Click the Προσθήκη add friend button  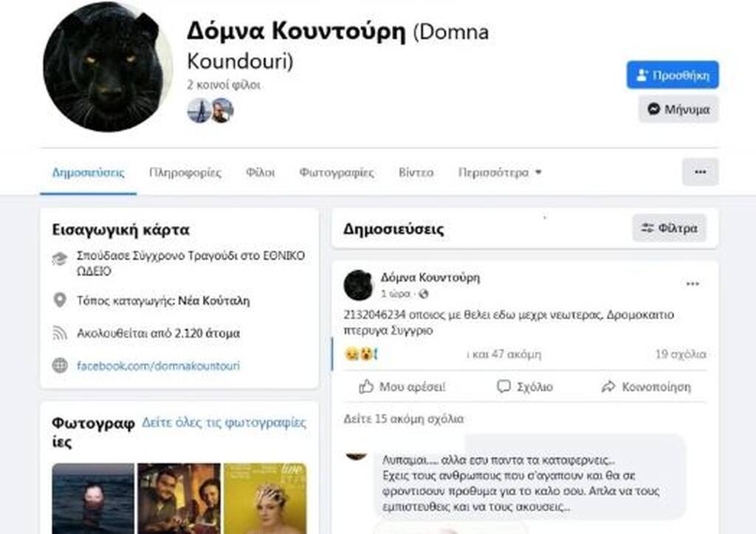tap(673, 75)
